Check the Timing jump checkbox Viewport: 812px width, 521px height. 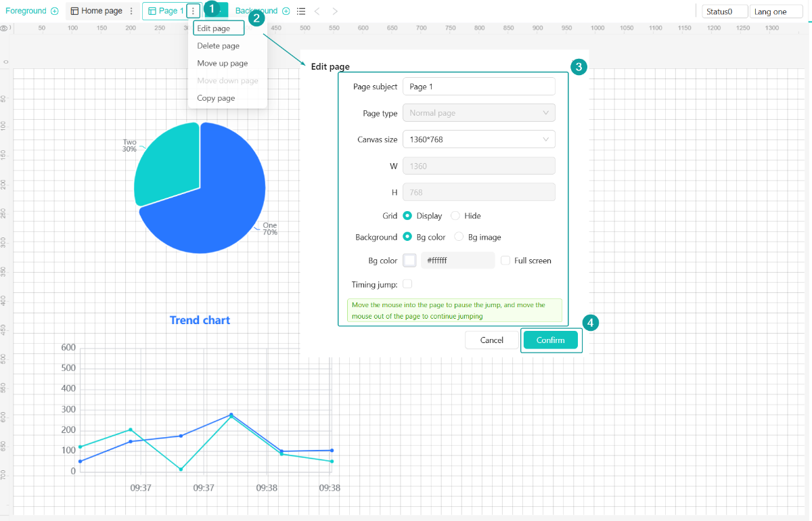(x=407, y=284)
